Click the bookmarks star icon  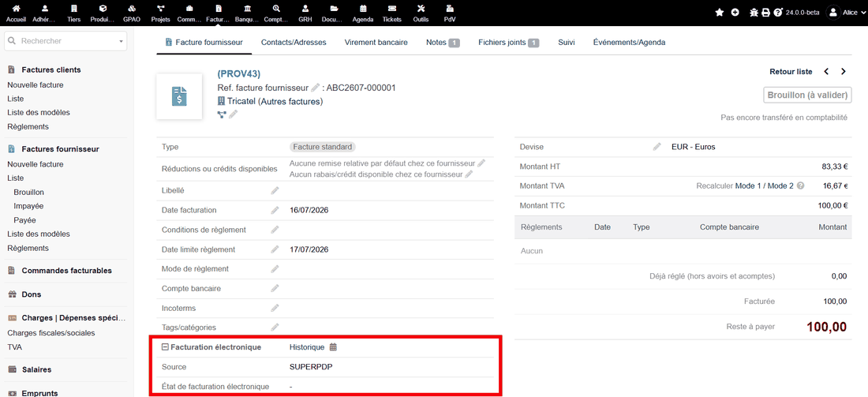point(720,12)
